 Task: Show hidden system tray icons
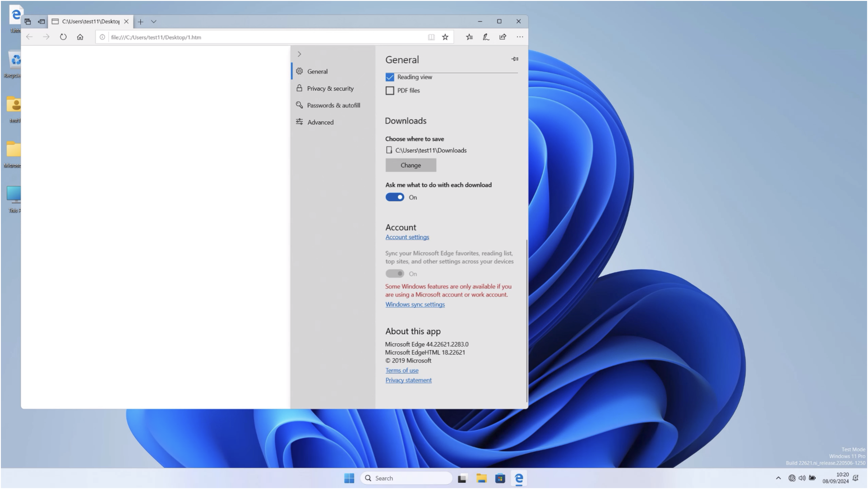(778, 478)
